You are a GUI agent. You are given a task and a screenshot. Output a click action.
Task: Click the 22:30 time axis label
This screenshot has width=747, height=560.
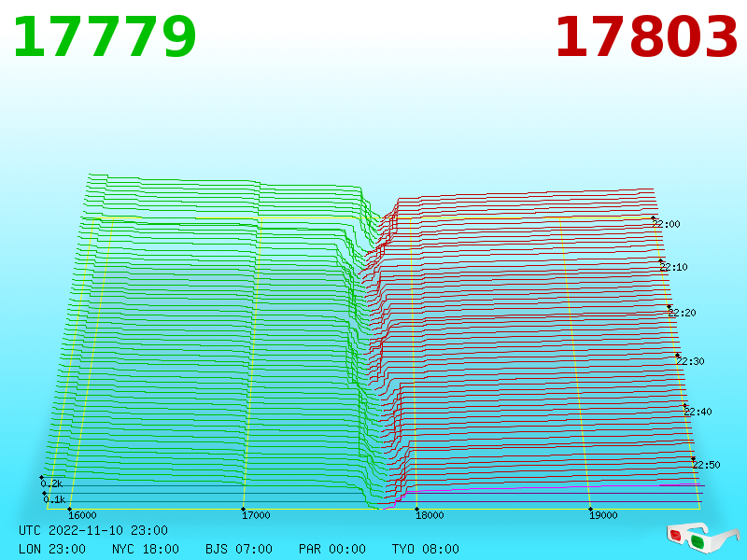click(x=690, y=361)
